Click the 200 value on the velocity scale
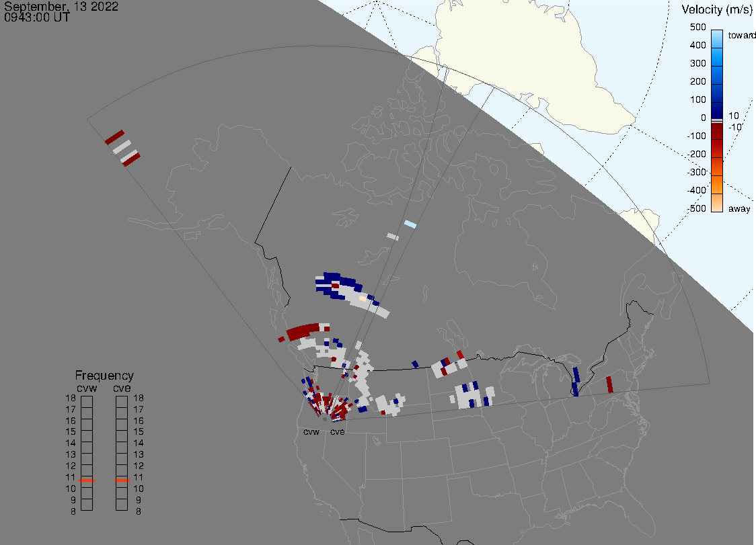 point(697,81)
